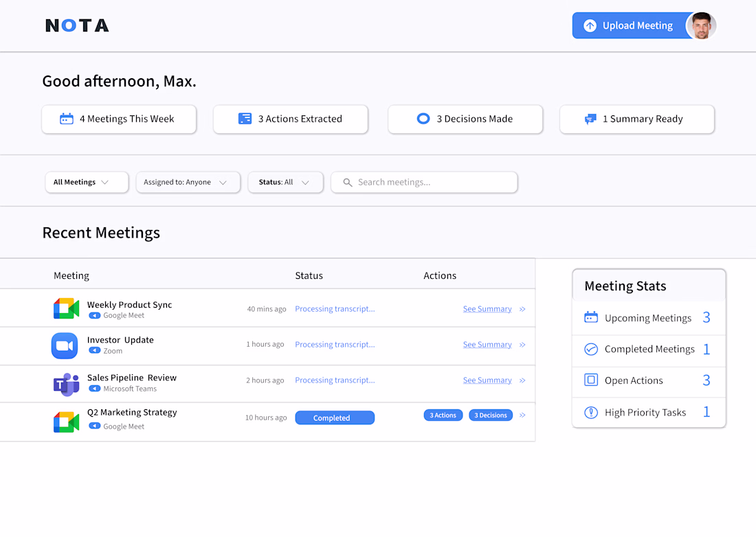Click See Summary for Weekly Product Sync

(x=487, y=309)
